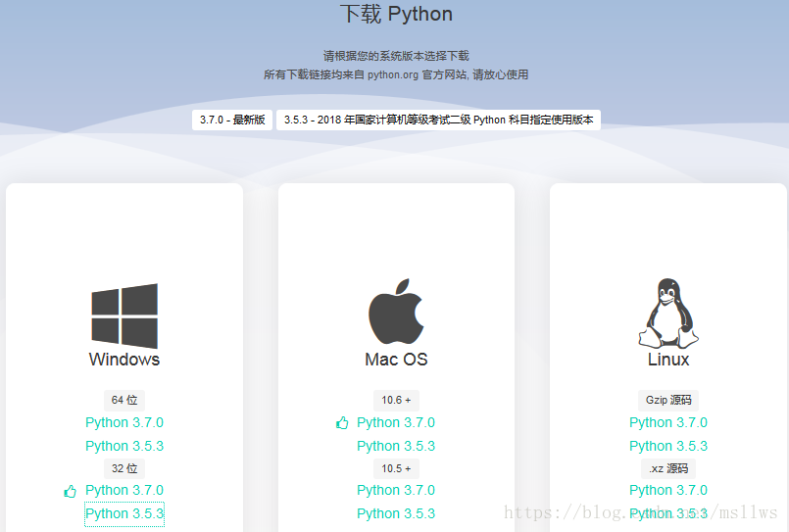
Task: Click the python.org 官方网站 notice line
Action: coord(396,74)
